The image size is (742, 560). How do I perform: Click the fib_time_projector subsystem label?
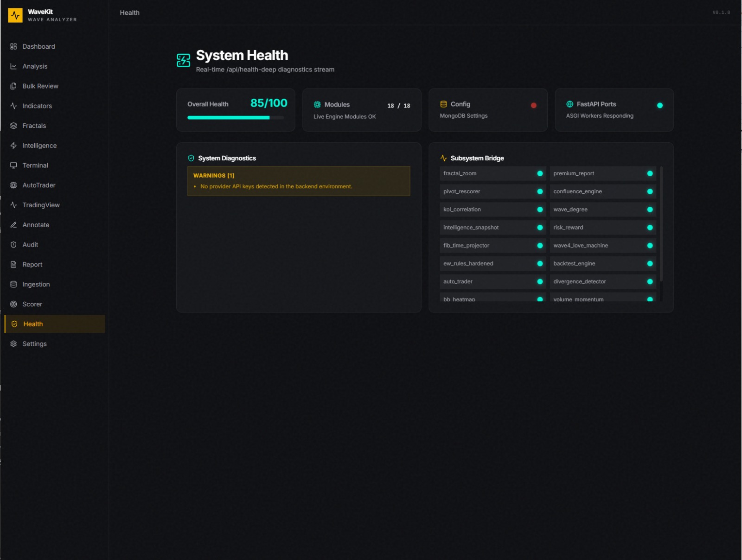coord(466,246)
